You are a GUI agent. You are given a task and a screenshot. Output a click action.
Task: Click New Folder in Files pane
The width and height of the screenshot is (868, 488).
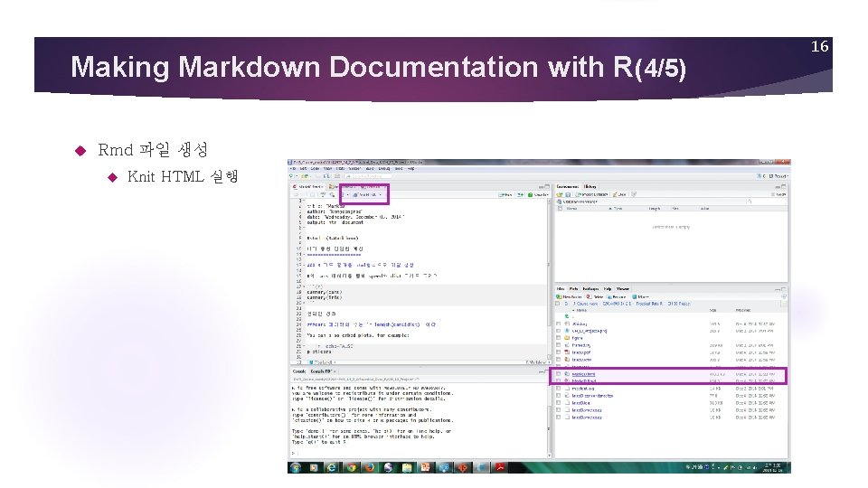point(569,297)
